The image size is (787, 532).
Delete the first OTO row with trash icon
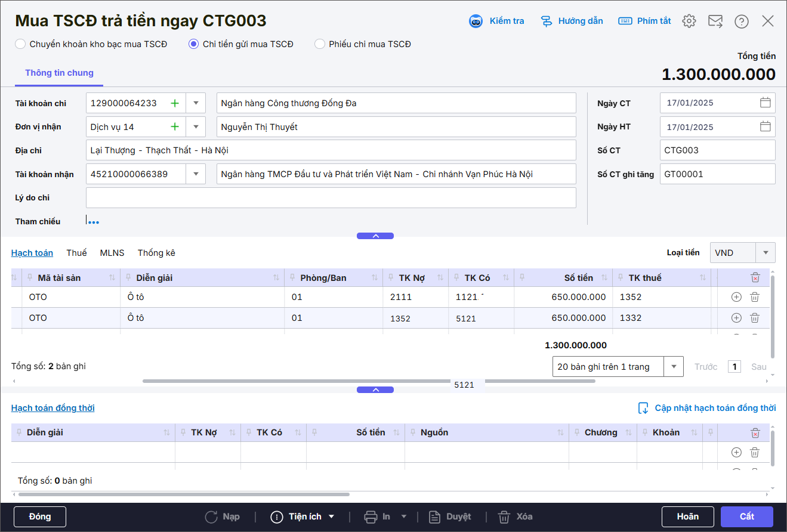coord(755,297)
